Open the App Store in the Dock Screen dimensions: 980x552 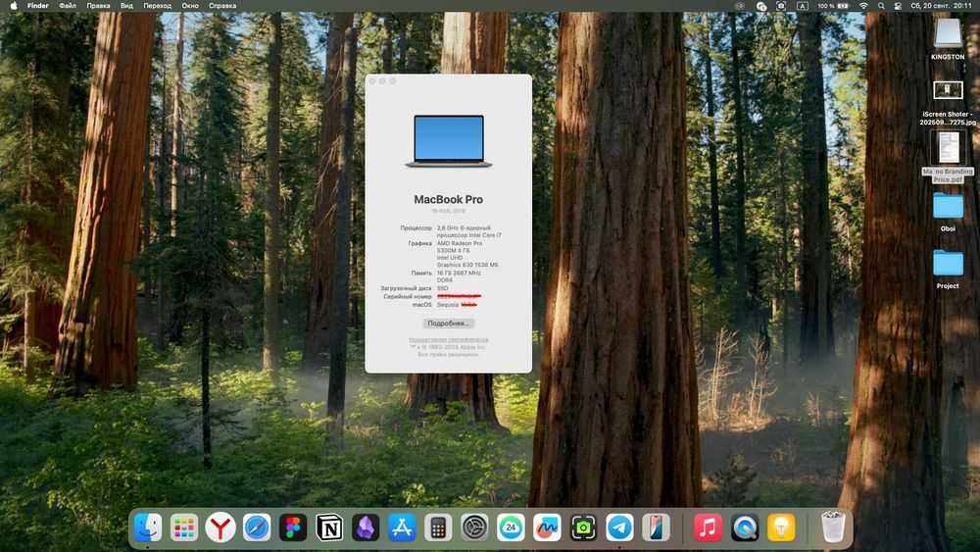[402, 527]
